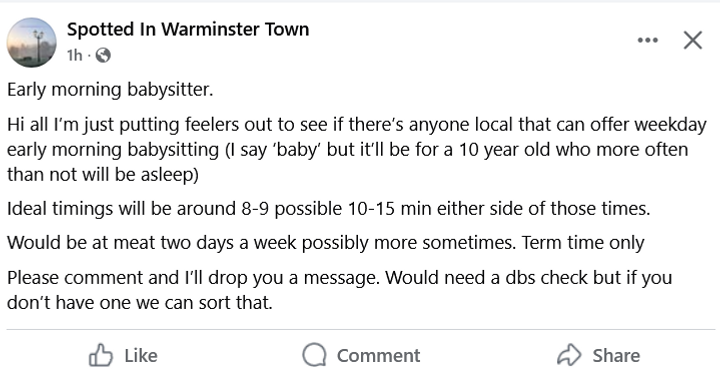
Task: Click the Share arrow icon
Action: (x=569, y=355)
